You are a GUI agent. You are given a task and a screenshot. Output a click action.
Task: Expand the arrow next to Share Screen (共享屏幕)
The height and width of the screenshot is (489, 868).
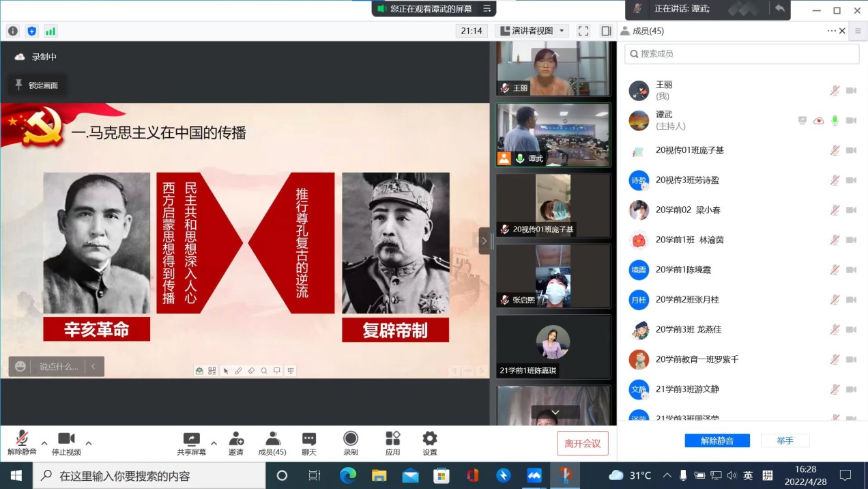[x=214, y=443]
